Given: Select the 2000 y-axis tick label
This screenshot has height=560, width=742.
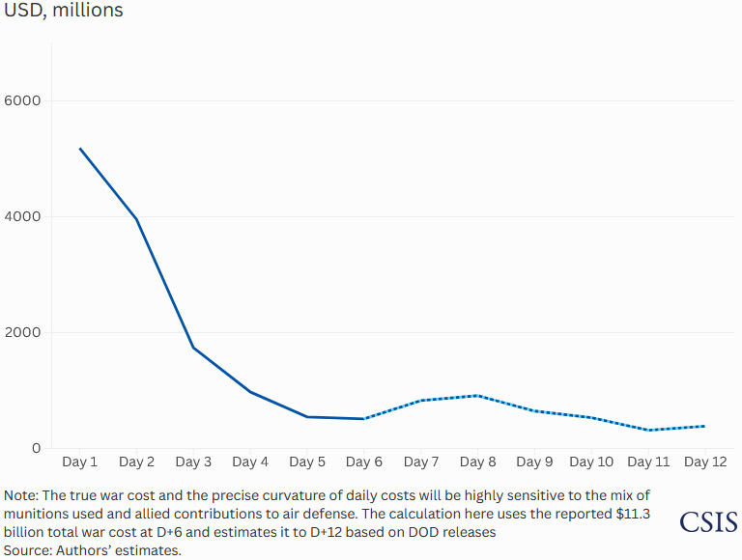Looking at the screenshot, I should [x=24, y=333].
